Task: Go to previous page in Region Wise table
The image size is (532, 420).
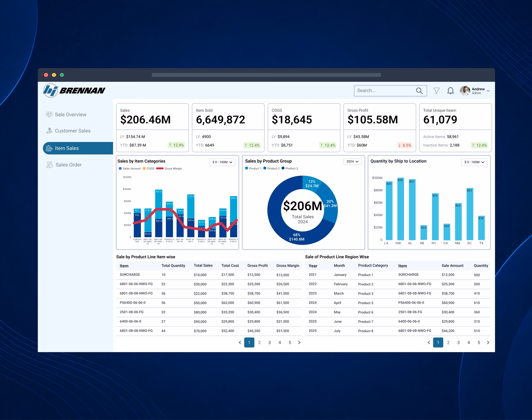Action: pyautogui.click(x=429, y=343)
